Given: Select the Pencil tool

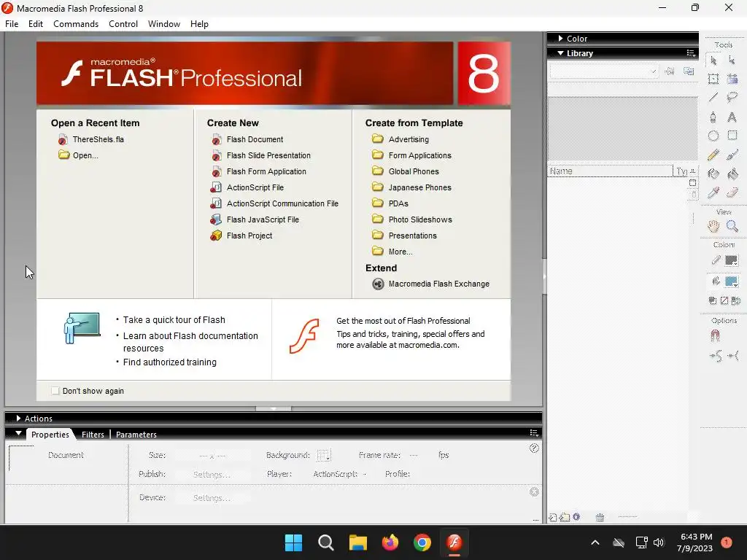Looking at the screenshot, I should coord(713,155).
